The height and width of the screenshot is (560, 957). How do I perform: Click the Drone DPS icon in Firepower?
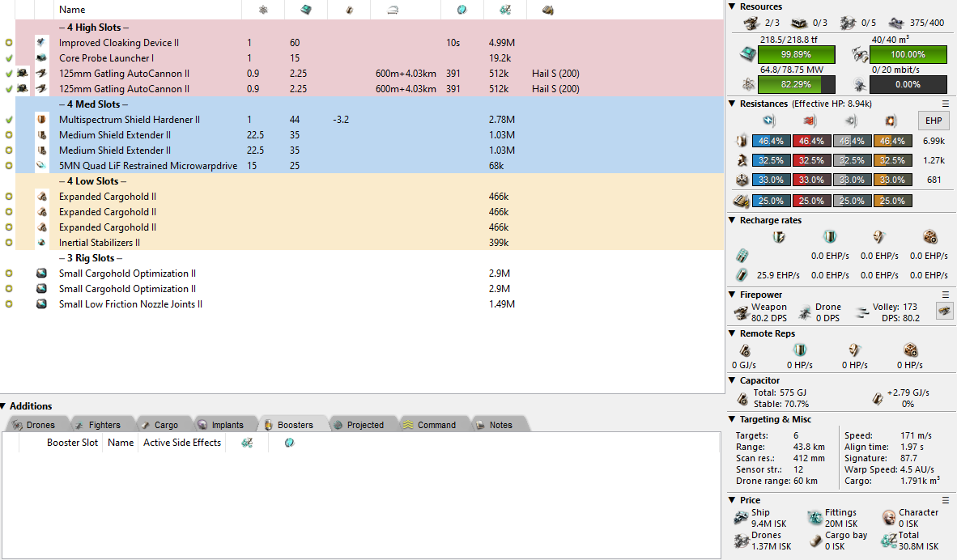(x=805, y=313)
